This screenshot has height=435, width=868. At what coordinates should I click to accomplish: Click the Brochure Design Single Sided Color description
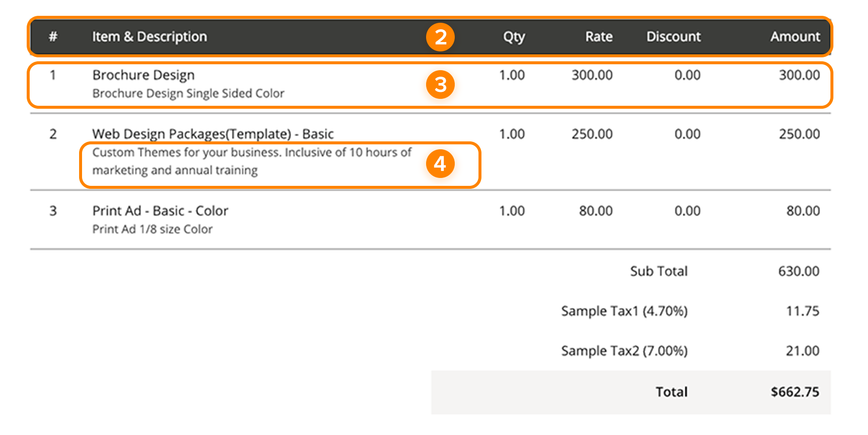tap(188, 93)
